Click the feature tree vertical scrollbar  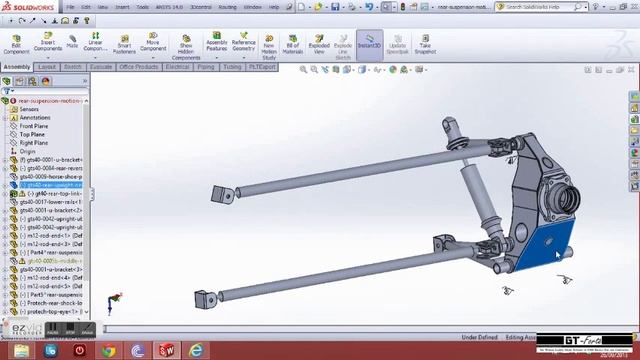coord(86,208)
